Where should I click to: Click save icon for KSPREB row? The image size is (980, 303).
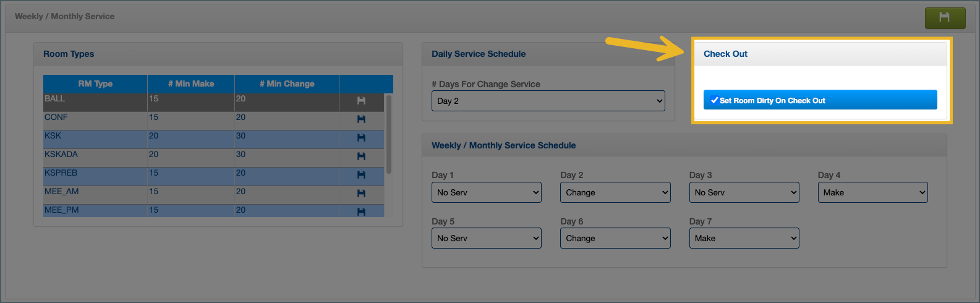(362, 175)
